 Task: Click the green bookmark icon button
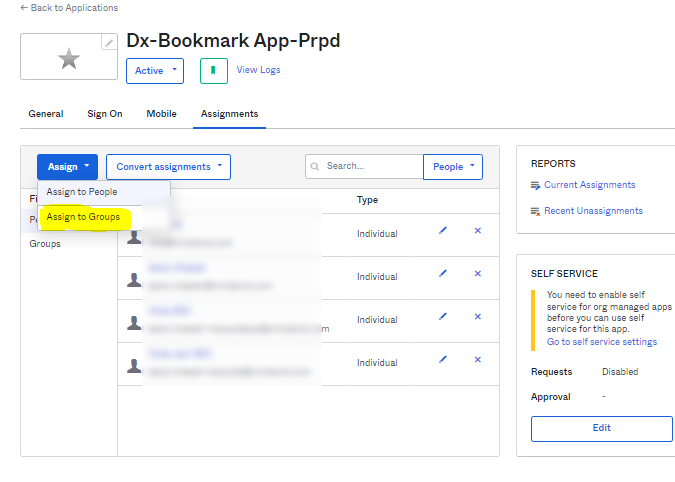[x=213, y=71]
